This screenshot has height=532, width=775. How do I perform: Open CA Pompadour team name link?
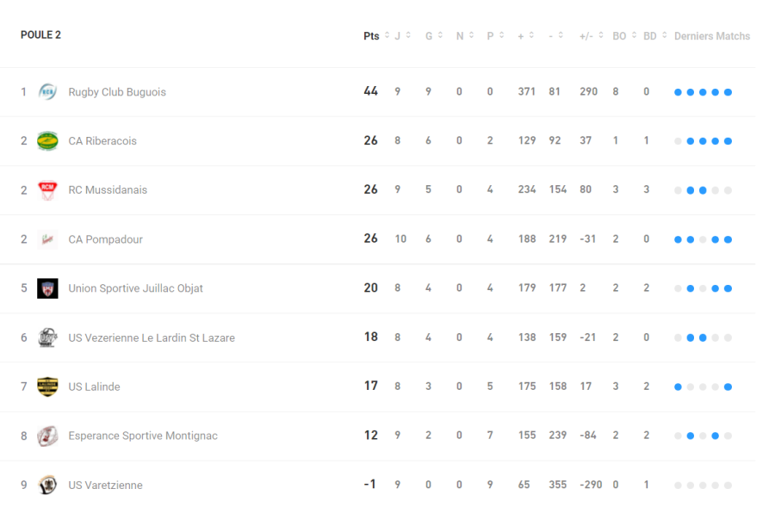coord(105,239)
